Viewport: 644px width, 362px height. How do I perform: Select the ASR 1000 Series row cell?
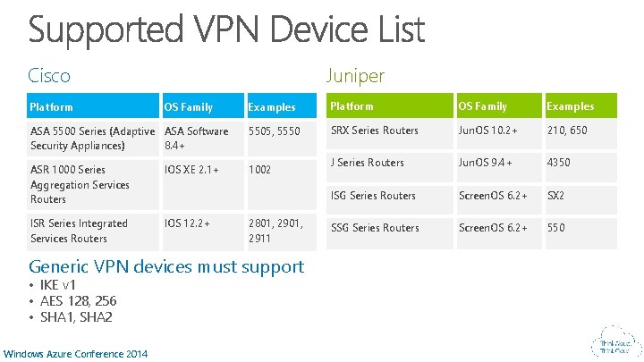(80, 184)
